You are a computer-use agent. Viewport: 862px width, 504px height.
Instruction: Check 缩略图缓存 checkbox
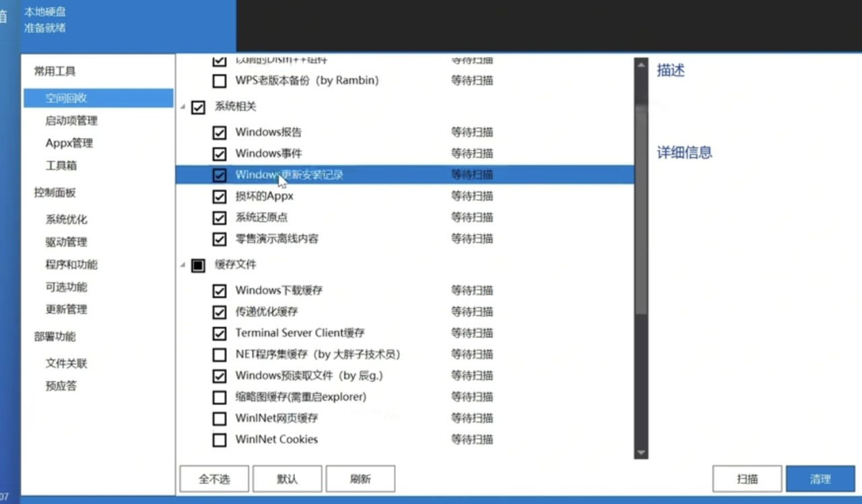(x=220, y=397)
